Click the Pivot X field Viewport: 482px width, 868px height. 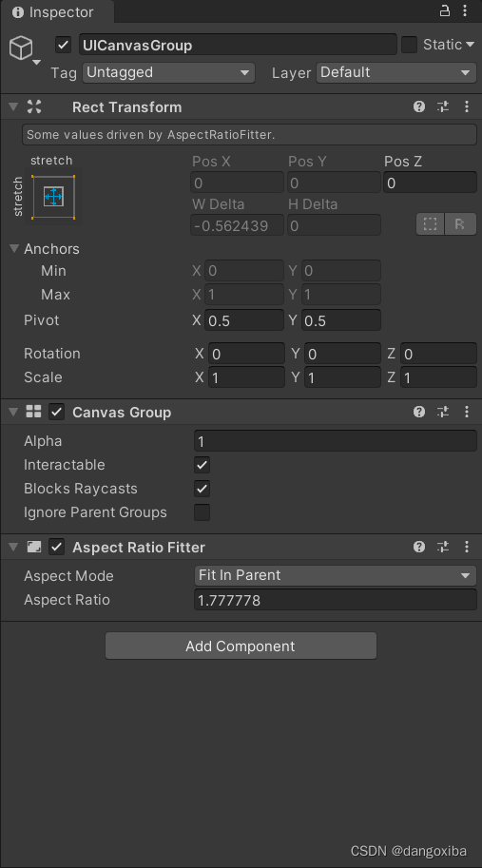244,321
